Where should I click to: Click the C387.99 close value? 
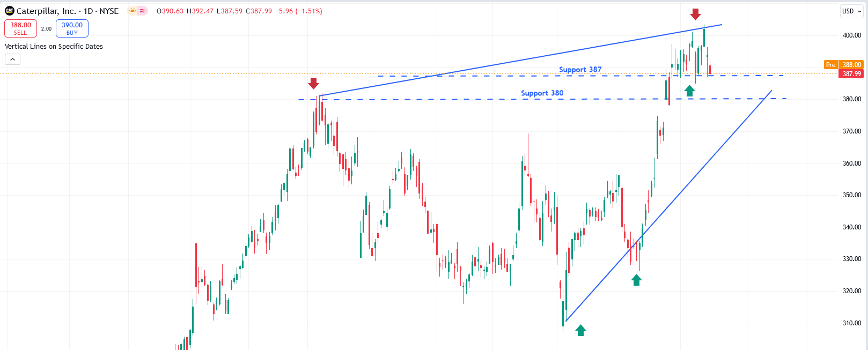point(259,11)
